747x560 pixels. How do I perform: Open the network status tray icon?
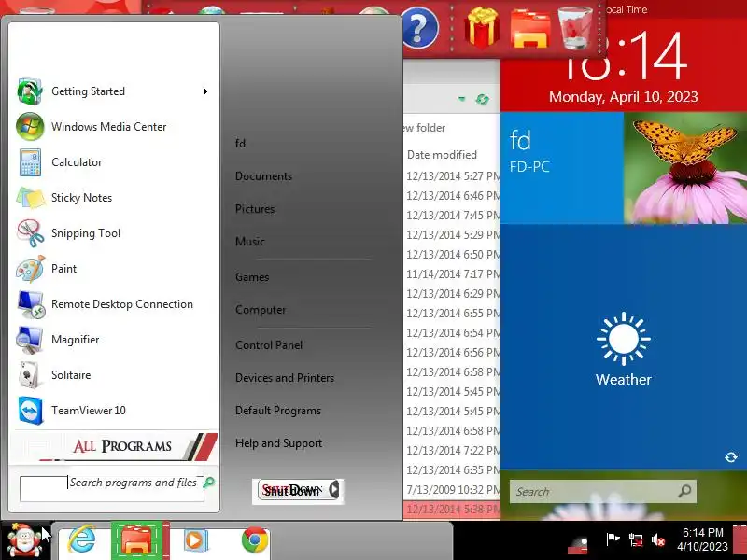636,539
